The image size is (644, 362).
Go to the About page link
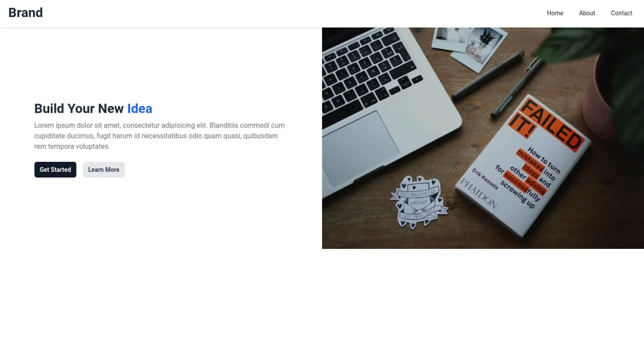(x=587, y=13)
